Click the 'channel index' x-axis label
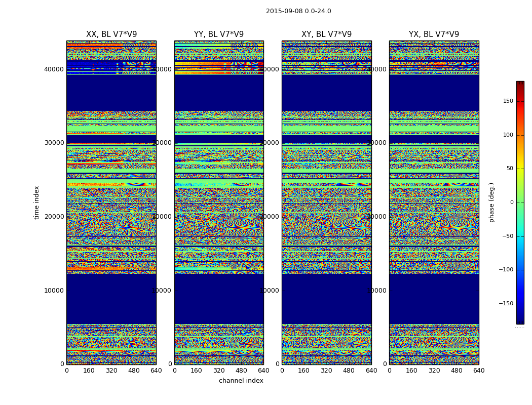Screen dimensions: 532x405 pyautogui.click(x=241, y=381)
